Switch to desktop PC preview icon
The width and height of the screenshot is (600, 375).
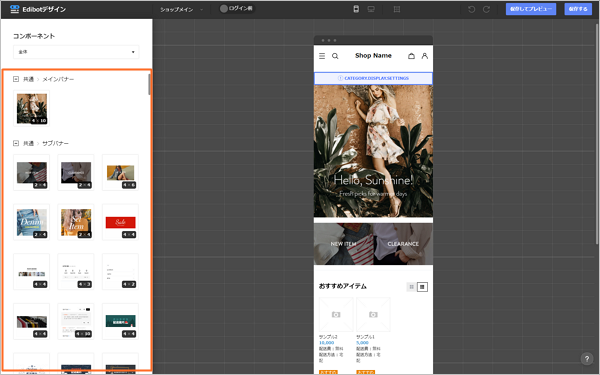[x=371, y=9]
